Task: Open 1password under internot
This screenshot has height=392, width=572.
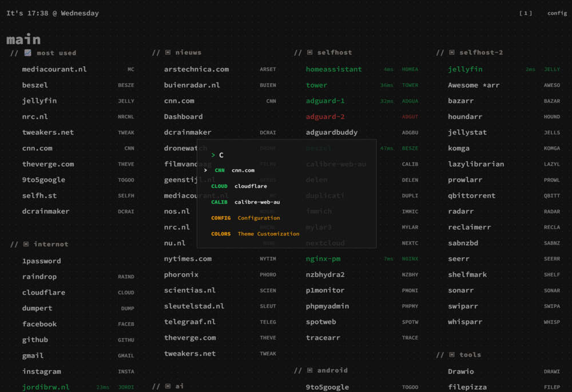Action: [x=42, y=261]
